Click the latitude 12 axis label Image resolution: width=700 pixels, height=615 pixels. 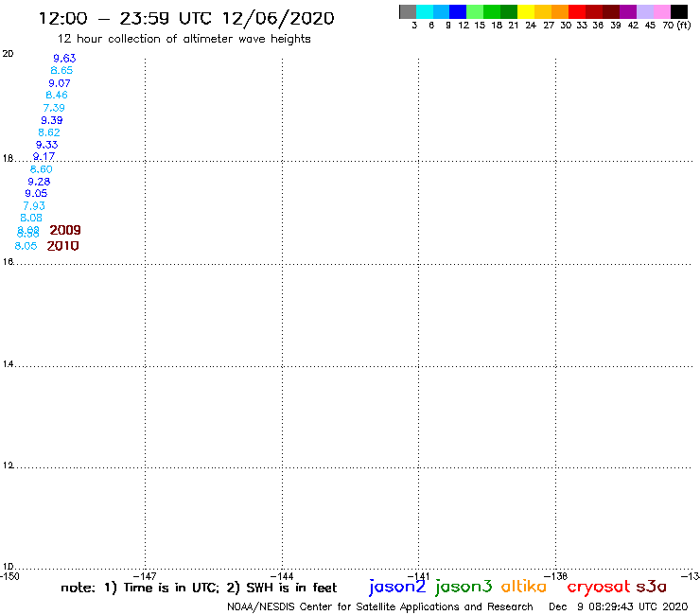pyautogui.click(x=8, y=466)
